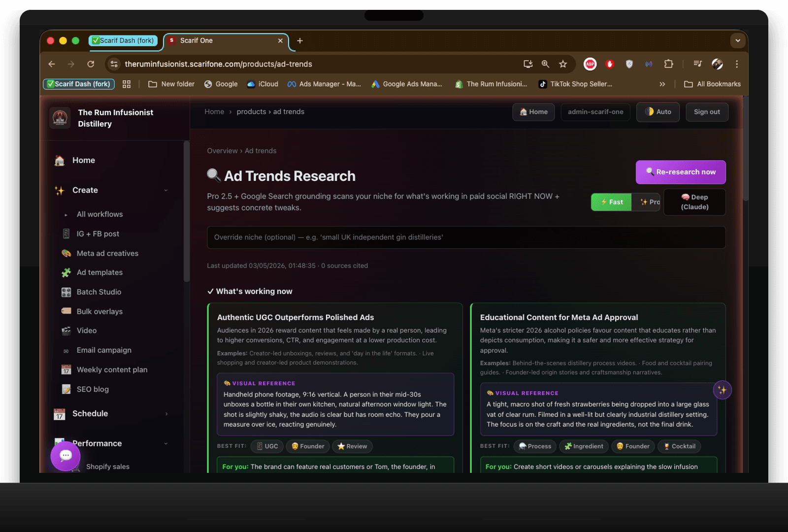Viewport: 788px width, 532px height.
Task: Open the TikTok Shop Seller bookmark
Action: point(575,84)
